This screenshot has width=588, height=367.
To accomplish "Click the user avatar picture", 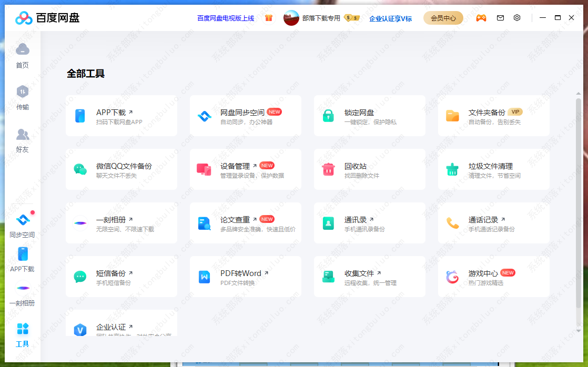I will (x=291, y=18).
